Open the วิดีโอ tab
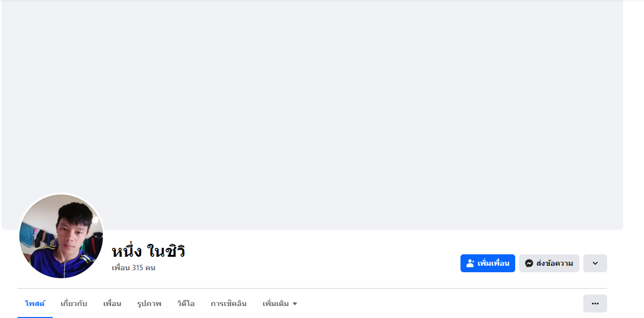This screenshot has width=644, height=318. coord(186,304)
